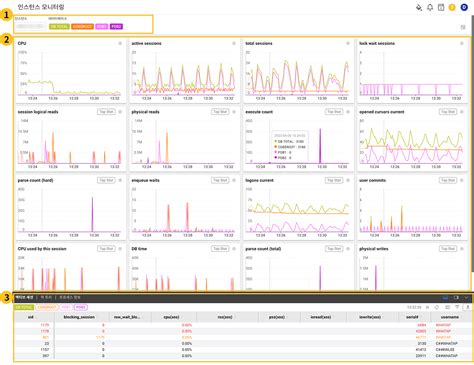Click Top Stat button on logons current chart
474x365 pixels.
coord(334,180)
